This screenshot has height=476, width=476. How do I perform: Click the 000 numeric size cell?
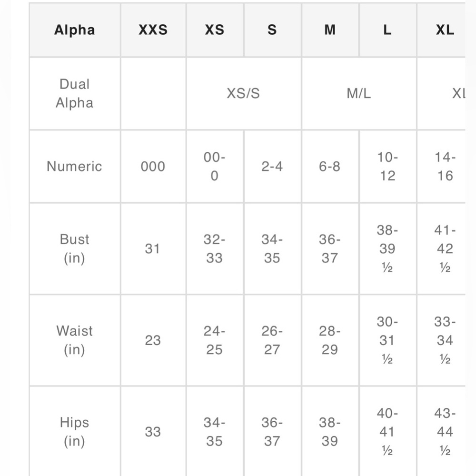(153, 166)
